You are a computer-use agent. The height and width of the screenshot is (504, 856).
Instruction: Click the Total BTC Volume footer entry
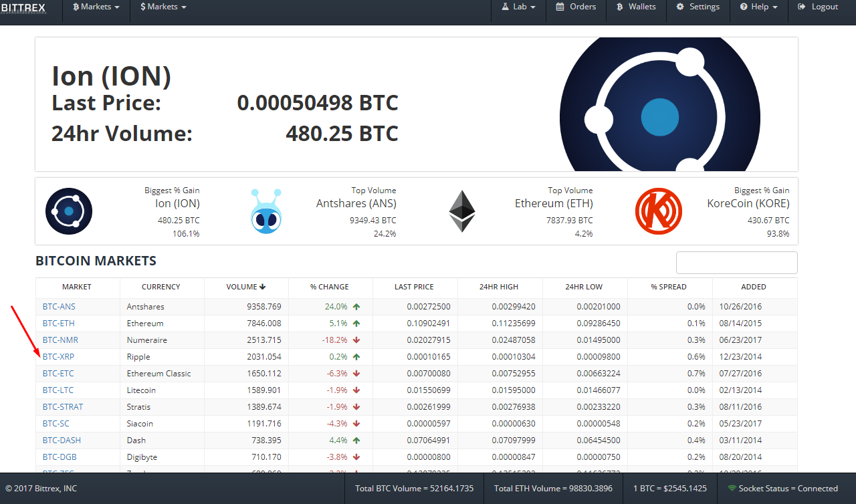pyautogui.click(x=414, y=489)
